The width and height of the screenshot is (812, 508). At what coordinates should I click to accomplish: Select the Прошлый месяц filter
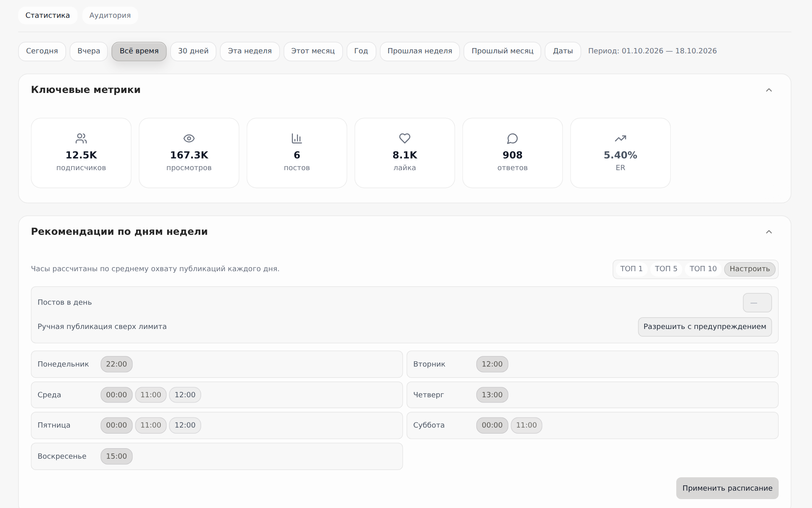coord(503,51)
